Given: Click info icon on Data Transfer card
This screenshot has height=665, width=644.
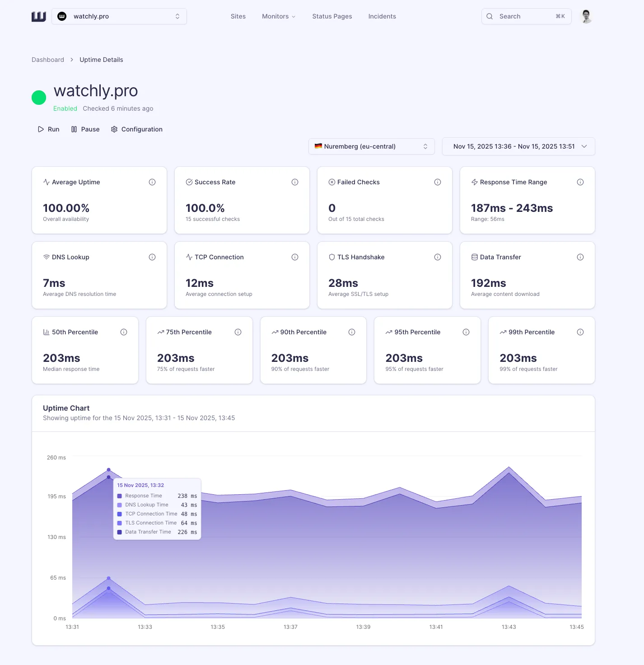Looking at the screenshot, I should [580, 257].
